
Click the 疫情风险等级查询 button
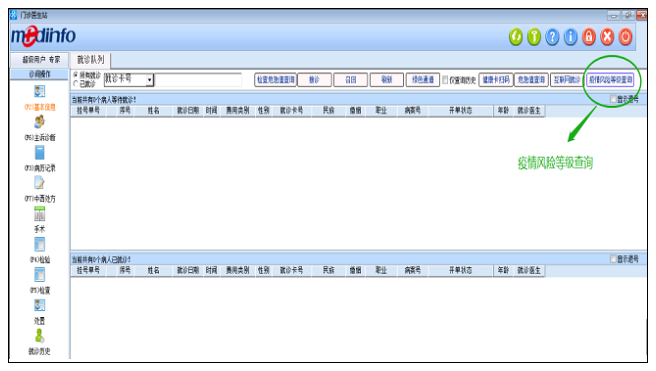(x=610, y=79)
